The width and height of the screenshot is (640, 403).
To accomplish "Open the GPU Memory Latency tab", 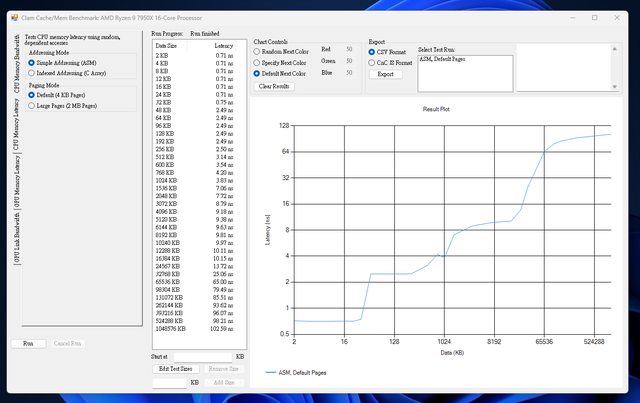I will [x=16, y=178].
